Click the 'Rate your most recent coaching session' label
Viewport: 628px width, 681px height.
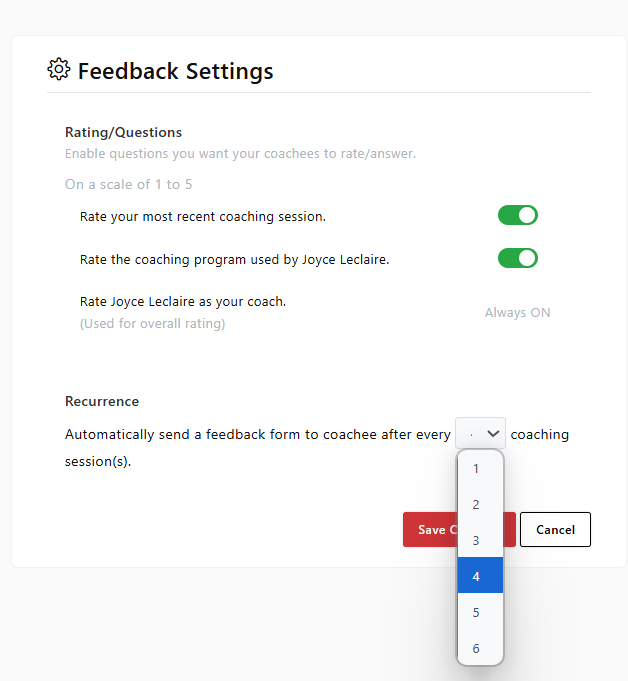point(203,216)
